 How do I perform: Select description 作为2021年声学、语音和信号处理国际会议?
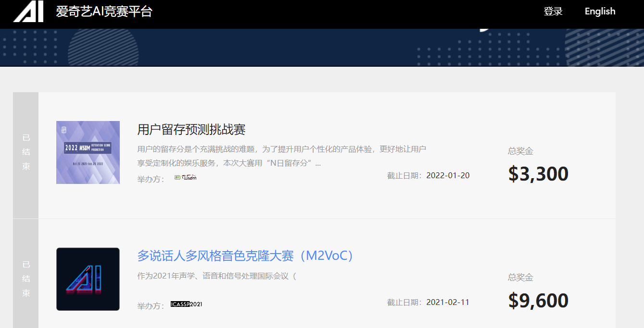click(x=217, y=276)
